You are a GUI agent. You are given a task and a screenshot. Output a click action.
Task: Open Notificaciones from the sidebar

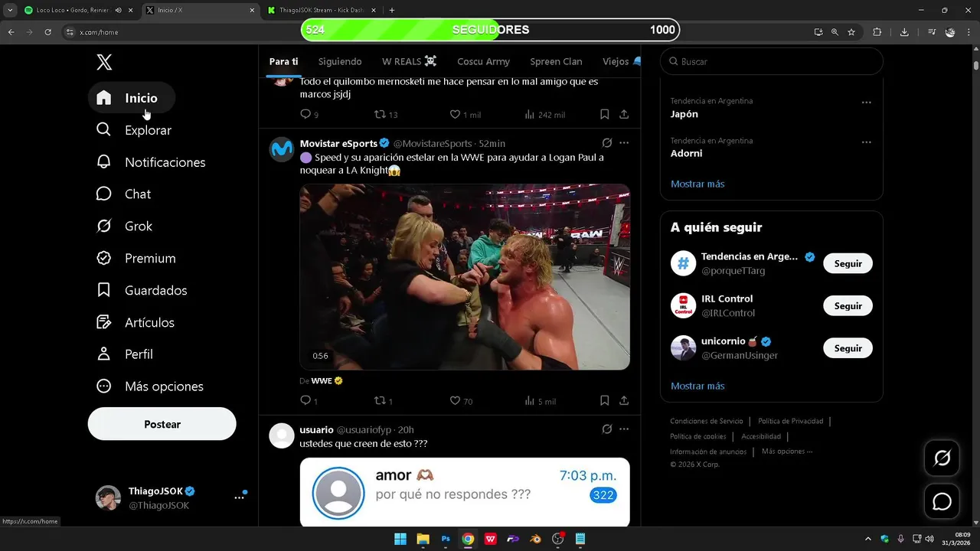(150, 162)
